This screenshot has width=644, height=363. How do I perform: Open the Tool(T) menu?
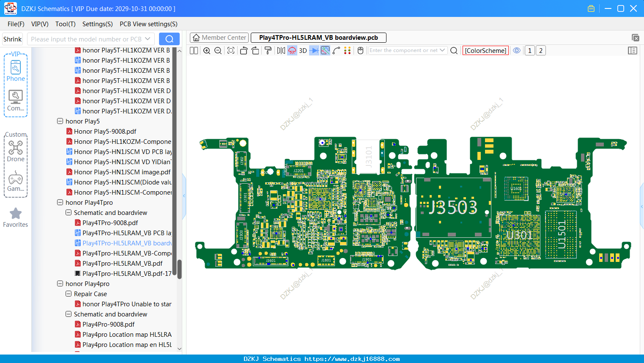(x=66, y=24)
